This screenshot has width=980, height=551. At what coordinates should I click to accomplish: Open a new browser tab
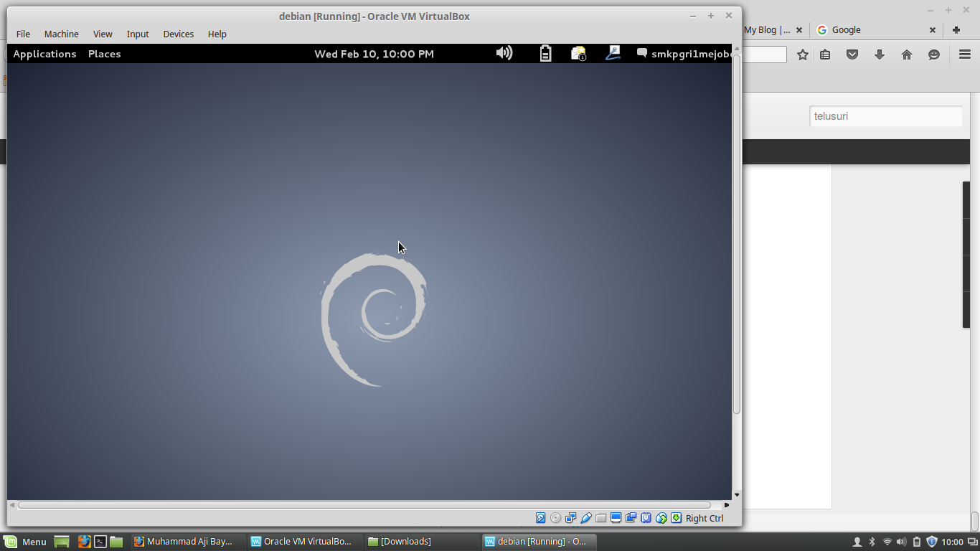[x=956, y=30]
